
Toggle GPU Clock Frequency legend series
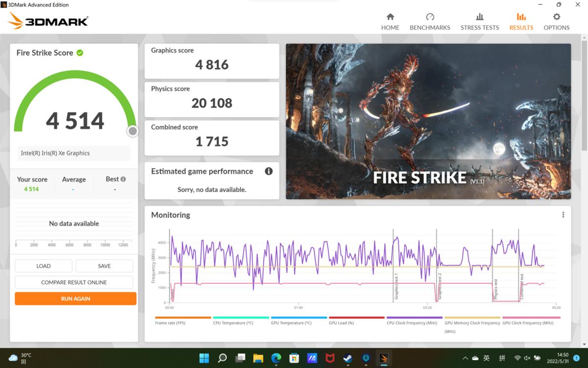(527, 323)
